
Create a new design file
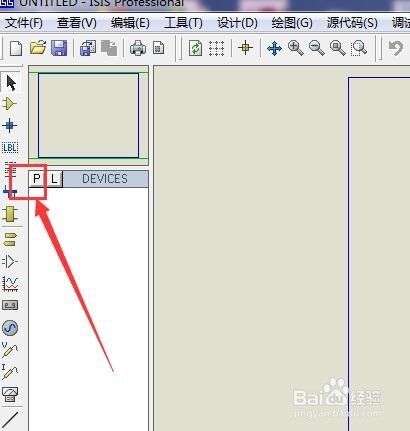tap(16, 48)
